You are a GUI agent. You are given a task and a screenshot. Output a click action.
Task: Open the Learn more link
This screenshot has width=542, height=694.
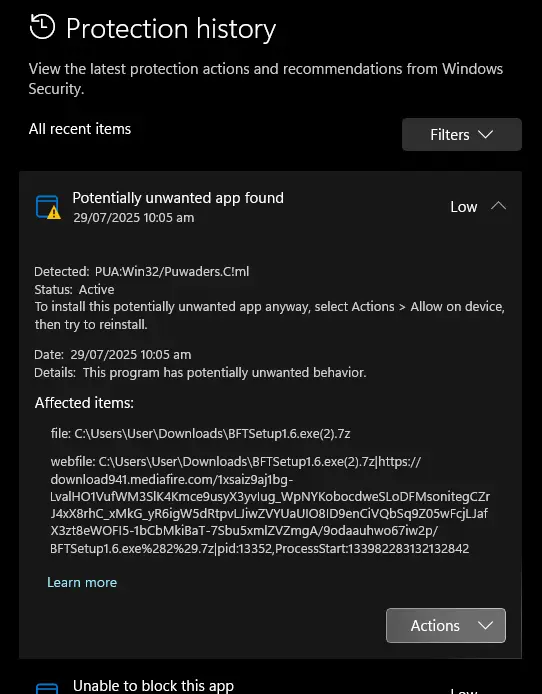point(82,582)
